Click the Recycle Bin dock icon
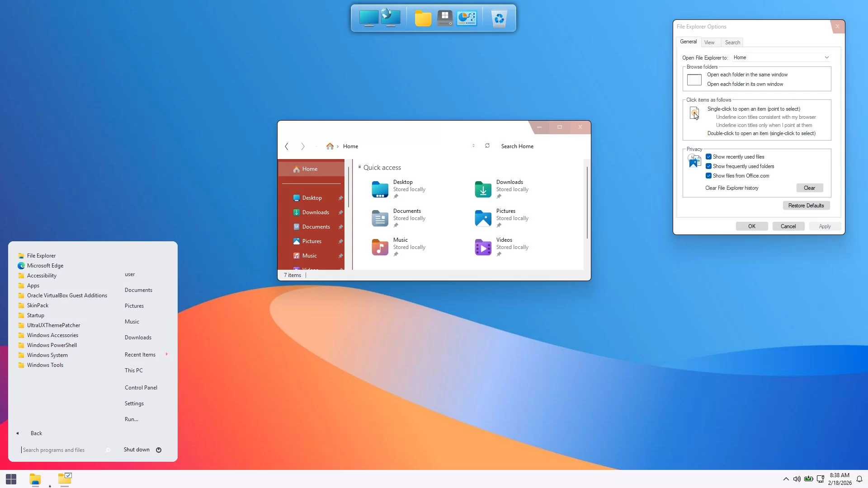Image resolution: width=868 pixels, height=488 pixels. [499, 19]
